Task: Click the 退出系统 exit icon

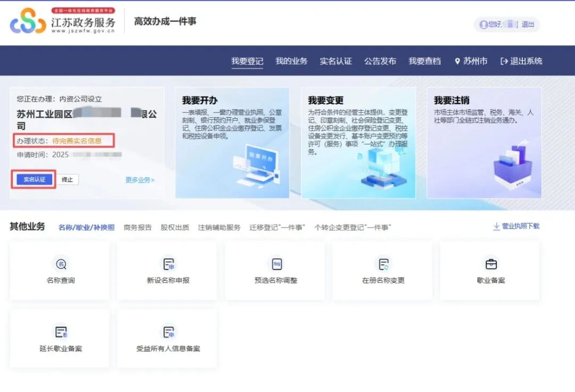Action: click(504, 61)
